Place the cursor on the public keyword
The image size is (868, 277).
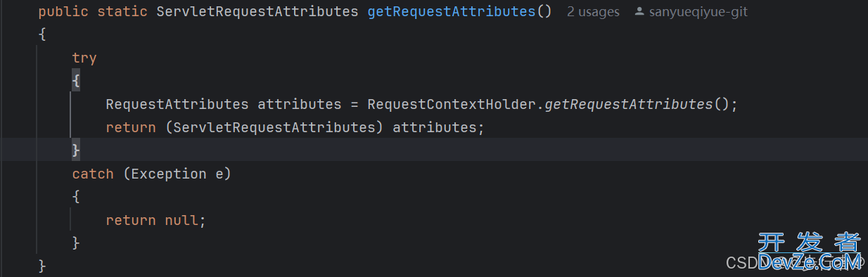(63, 12)
